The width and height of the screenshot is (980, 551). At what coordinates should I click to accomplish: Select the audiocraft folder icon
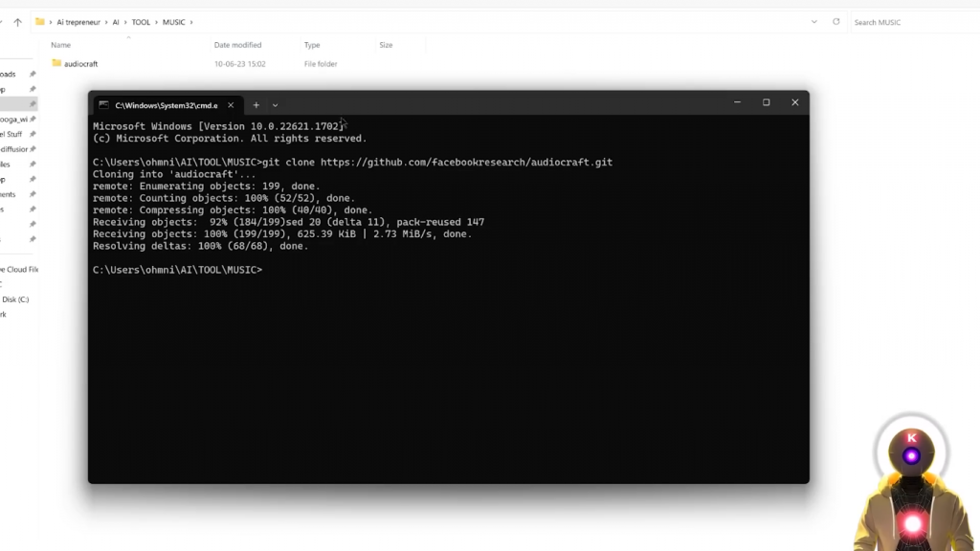click(x=56, y=63)
